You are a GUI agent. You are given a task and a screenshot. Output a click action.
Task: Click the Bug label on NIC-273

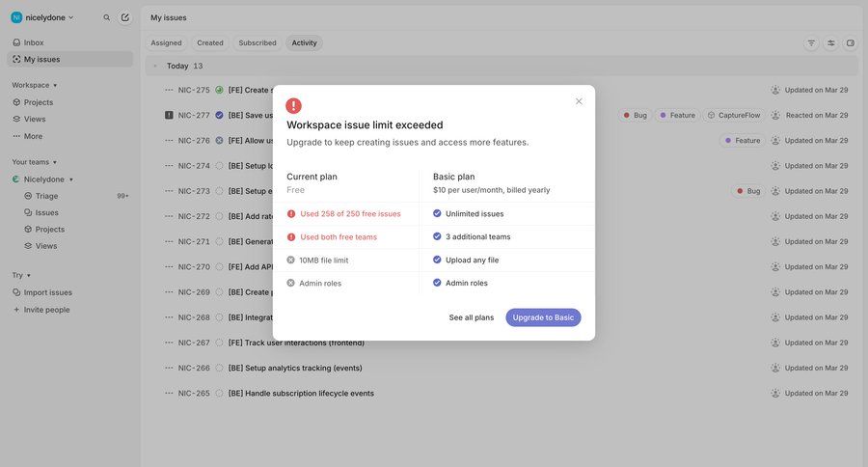(x=747, y=191)
